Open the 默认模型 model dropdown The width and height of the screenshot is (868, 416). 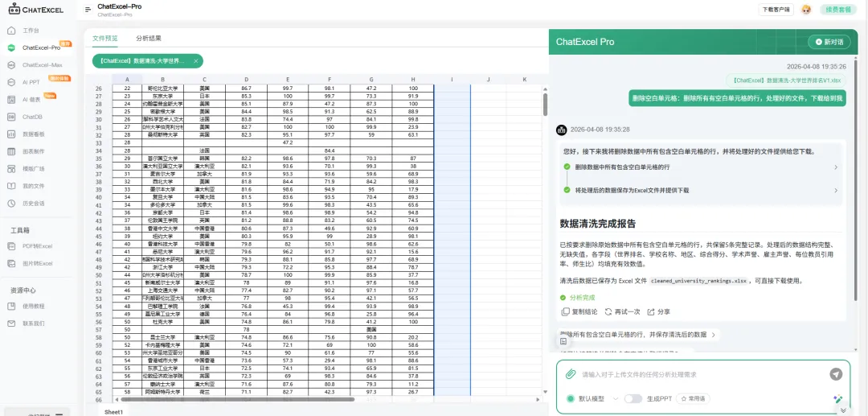[x=592, y=399]
